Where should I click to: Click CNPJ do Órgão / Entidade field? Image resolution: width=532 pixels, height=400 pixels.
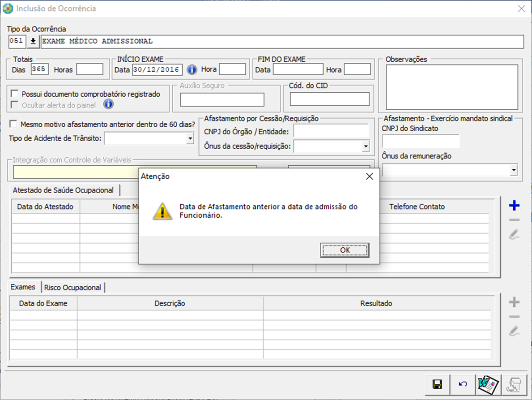332,131
